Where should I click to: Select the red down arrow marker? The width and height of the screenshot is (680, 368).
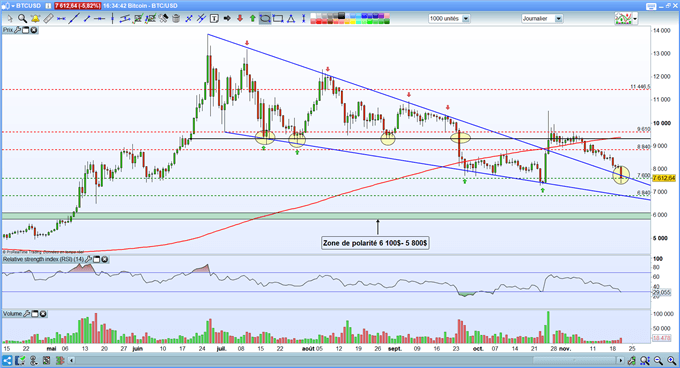[x=240, y=19]
